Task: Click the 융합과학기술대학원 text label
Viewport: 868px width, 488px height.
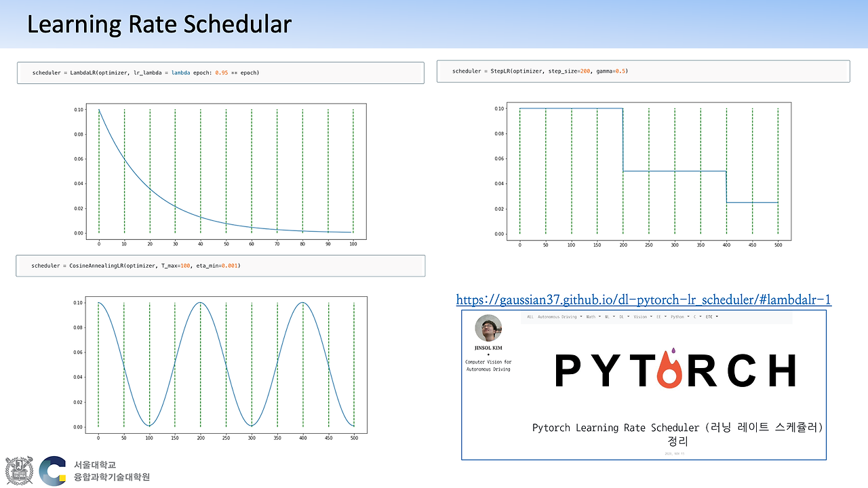Action: point(112,477)
